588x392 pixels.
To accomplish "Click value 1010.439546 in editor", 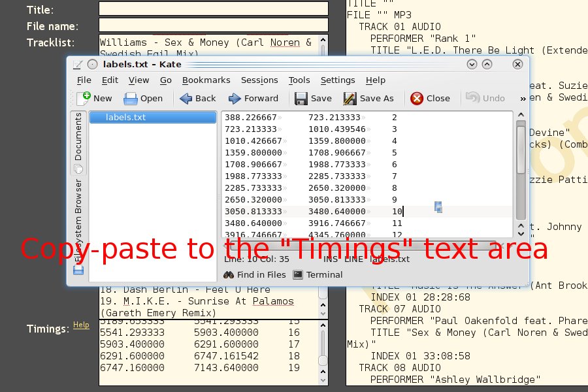I will click(x=336, y=129).
